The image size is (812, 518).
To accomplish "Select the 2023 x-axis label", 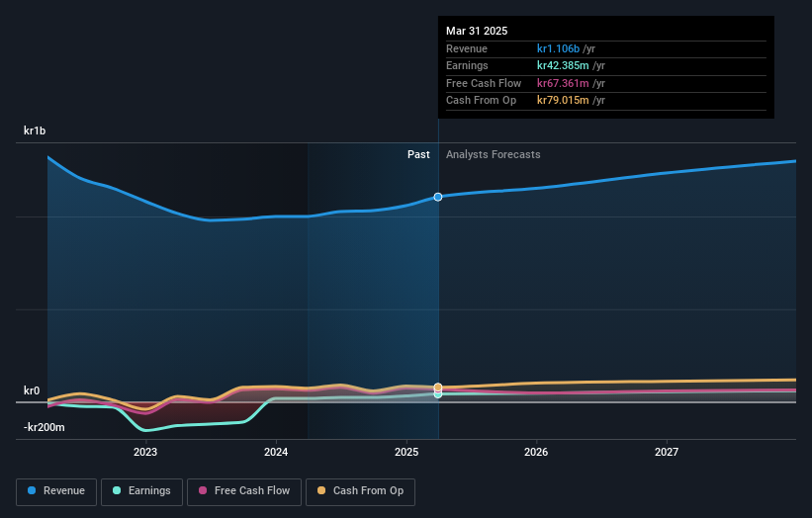I will [x=145, y=453].
